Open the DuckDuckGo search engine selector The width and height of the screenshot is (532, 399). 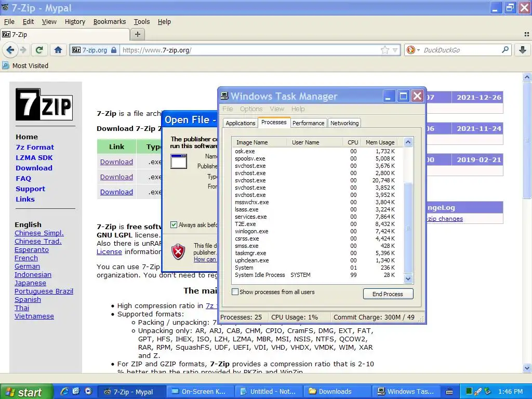click(413, 50)
